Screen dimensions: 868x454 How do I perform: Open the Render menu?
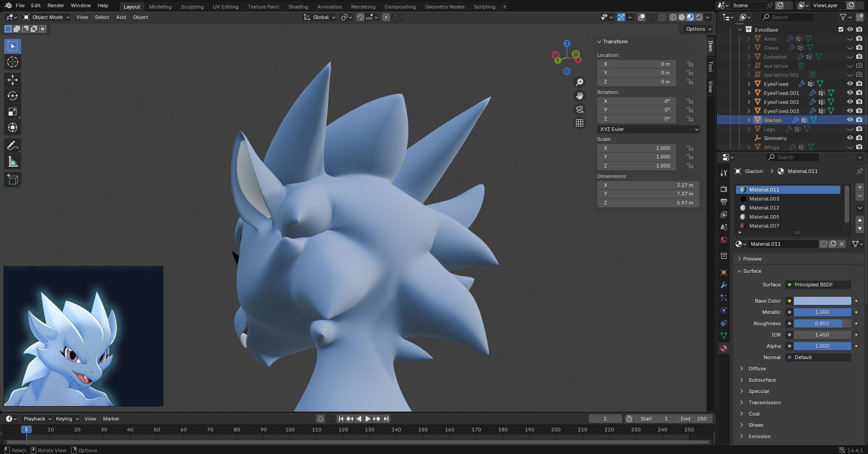(x=56, y=5)
